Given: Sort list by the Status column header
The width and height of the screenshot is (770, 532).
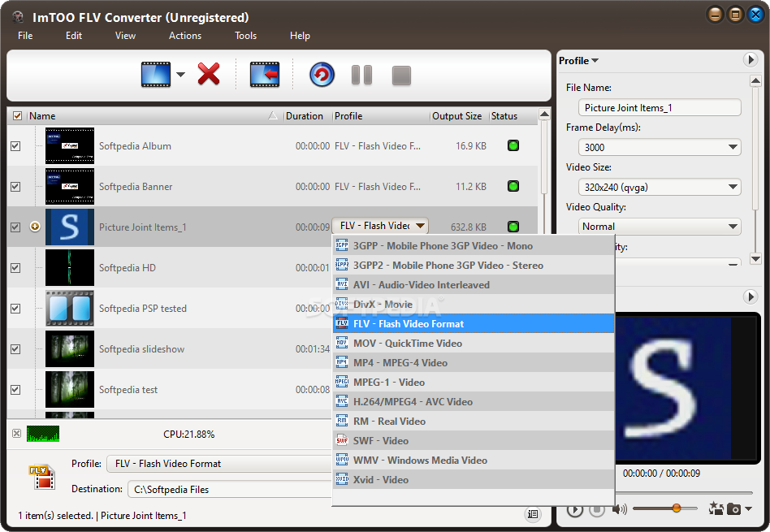Looking at the screenshot, I should (x=513, y=116).
